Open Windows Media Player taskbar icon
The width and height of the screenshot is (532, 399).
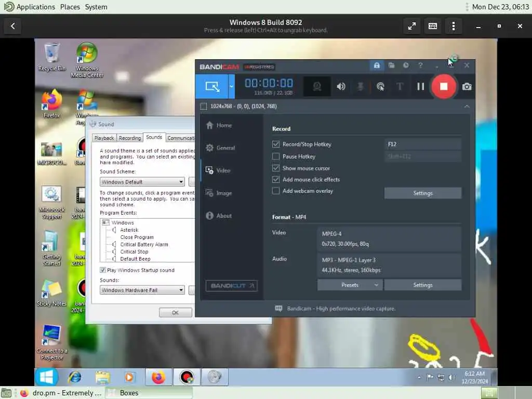point(129,377)
